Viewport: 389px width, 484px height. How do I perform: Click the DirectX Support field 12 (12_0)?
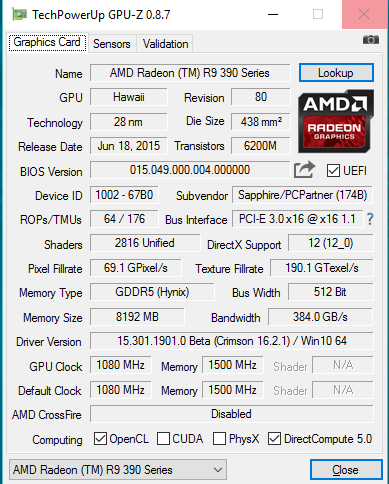pyautogui.click(x=331, y=243)
